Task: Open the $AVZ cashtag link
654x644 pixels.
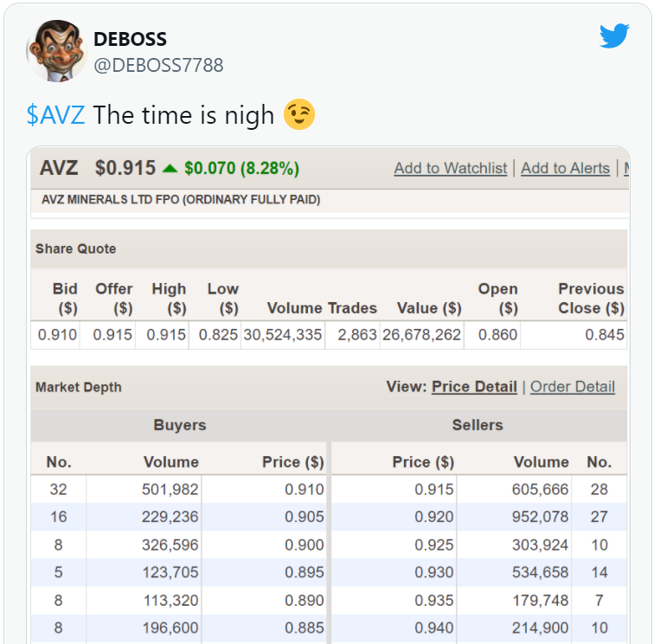Action: [56, 115]
